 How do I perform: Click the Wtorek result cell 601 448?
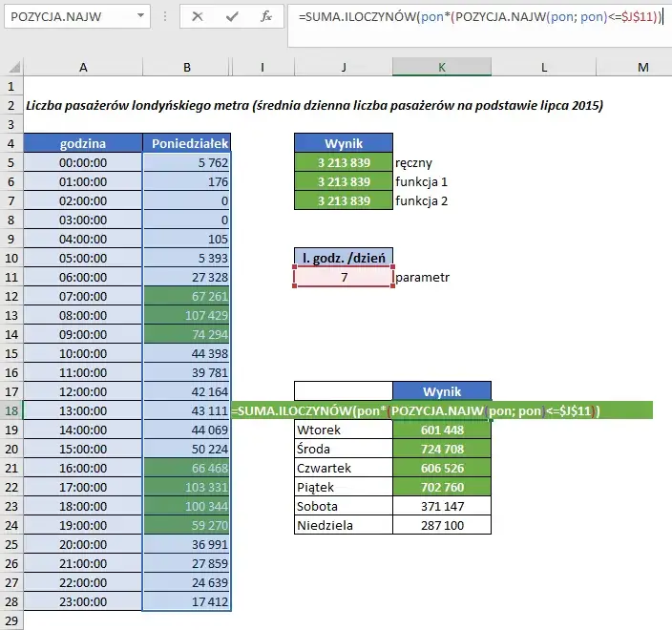click(441, 430)
